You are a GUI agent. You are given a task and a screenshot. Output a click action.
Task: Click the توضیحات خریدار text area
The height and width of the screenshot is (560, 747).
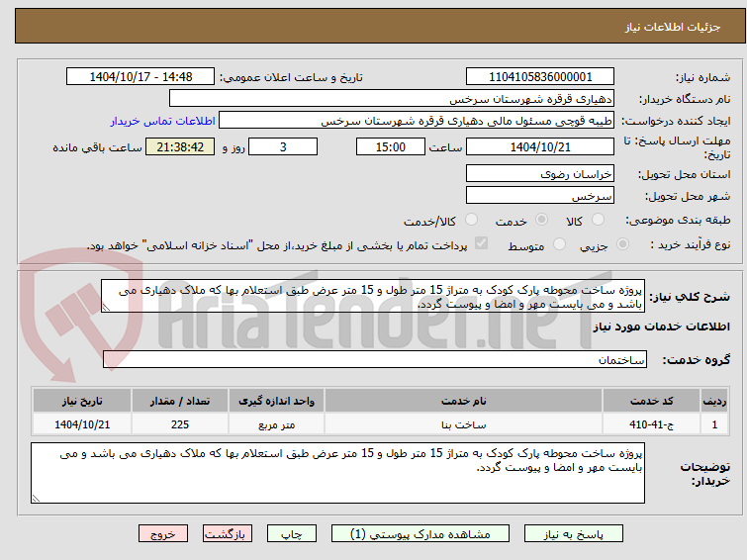(337, 473)
